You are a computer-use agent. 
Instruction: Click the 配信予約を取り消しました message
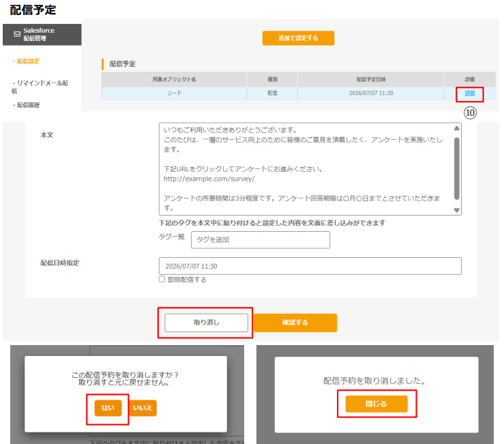click(375, 381)
